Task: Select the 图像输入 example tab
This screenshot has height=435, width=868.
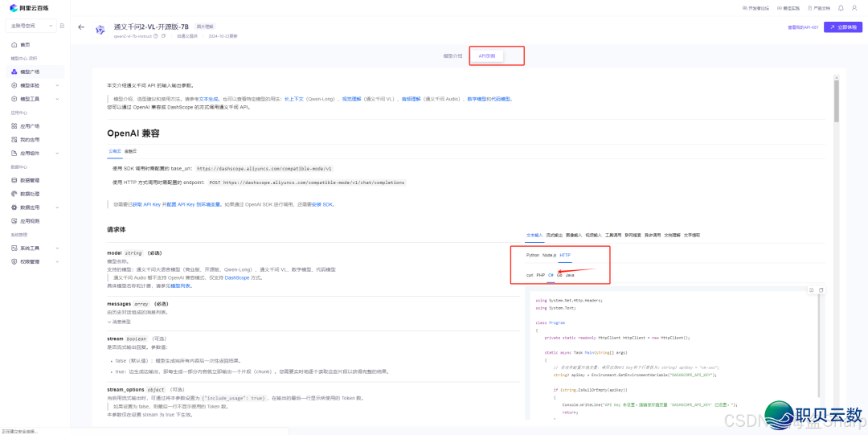Action: 574,235
